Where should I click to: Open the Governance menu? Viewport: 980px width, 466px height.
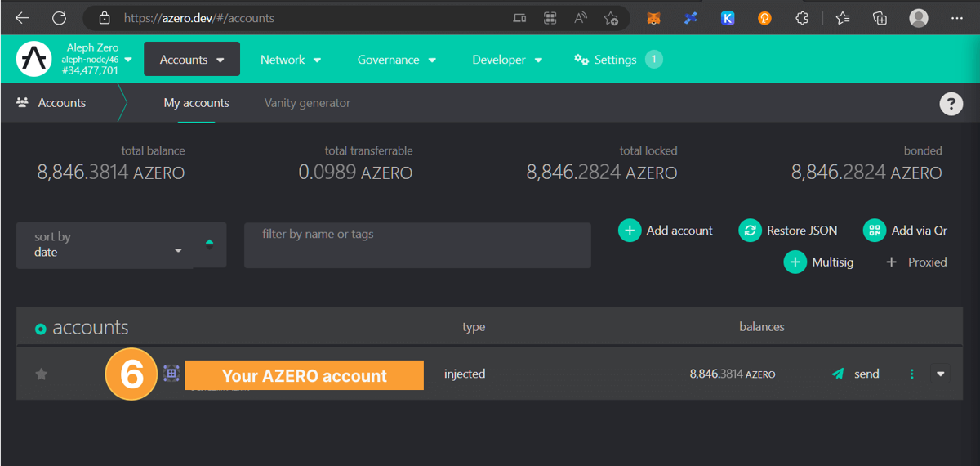397,60
